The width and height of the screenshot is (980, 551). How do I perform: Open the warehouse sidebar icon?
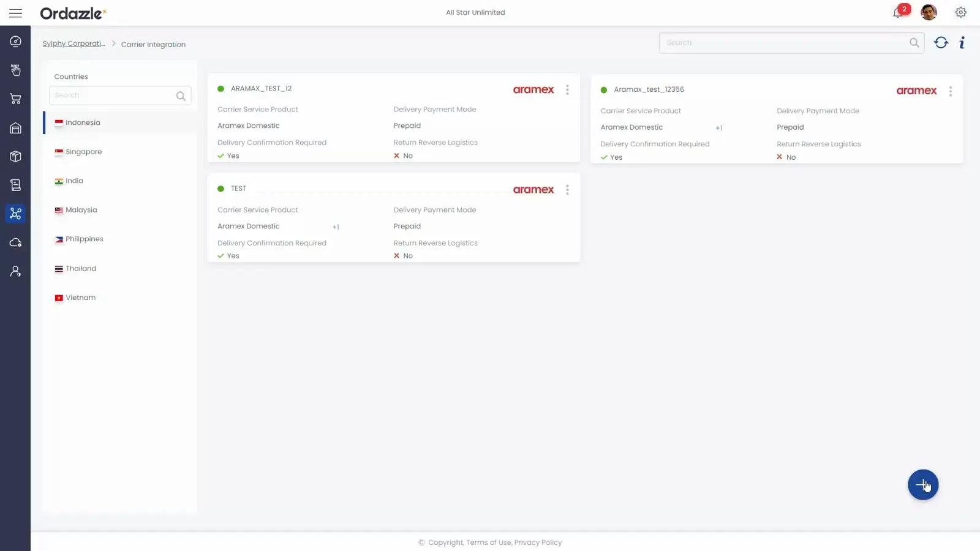click(15, 127)
